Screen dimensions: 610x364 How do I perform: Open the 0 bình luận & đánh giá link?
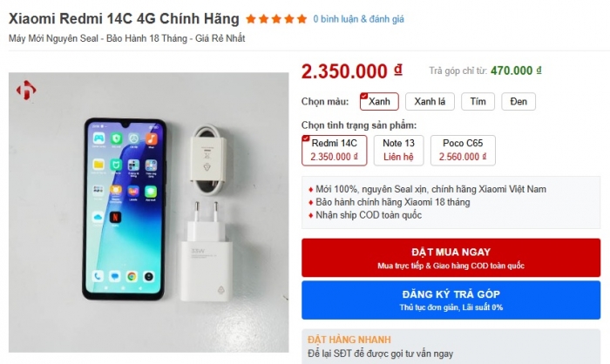[358, 19]
